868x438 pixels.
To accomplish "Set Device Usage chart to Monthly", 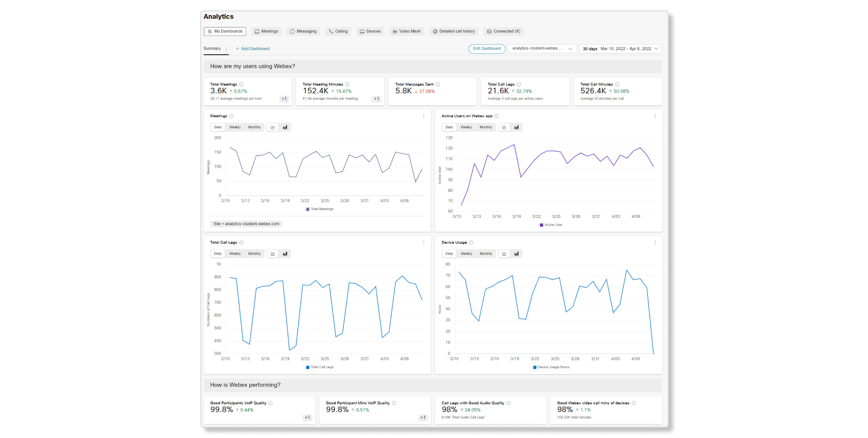I will [x=486, y=254].
